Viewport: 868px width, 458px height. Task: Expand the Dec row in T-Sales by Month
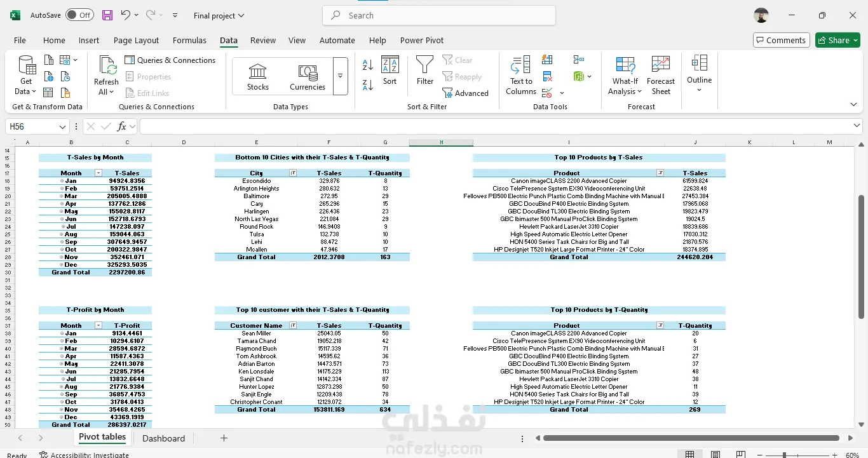(62, 265)
